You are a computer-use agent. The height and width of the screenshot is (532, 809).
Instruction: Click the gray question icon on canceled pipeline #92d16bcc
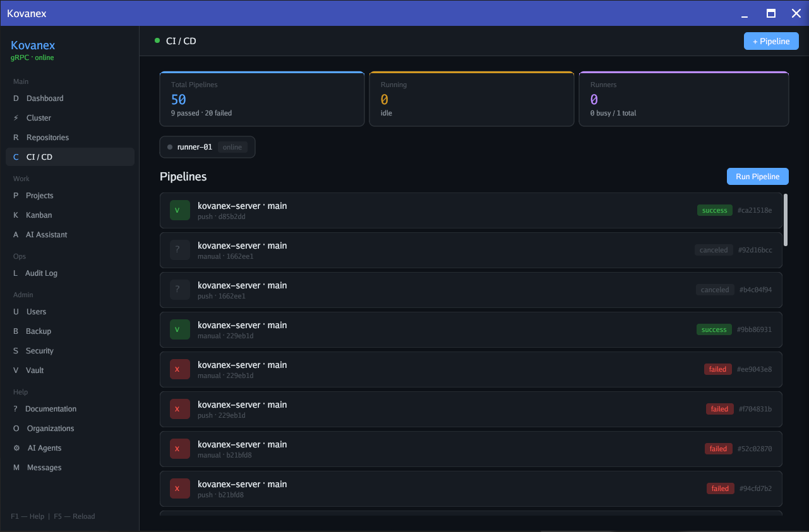click(179, 250)
